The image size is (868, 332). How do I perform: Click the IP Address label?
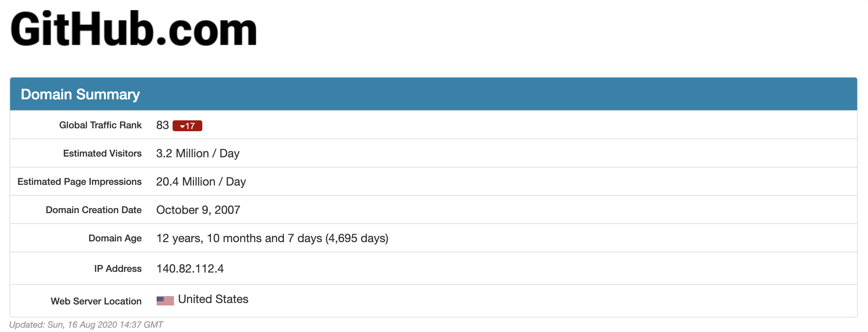pos(118,269)
